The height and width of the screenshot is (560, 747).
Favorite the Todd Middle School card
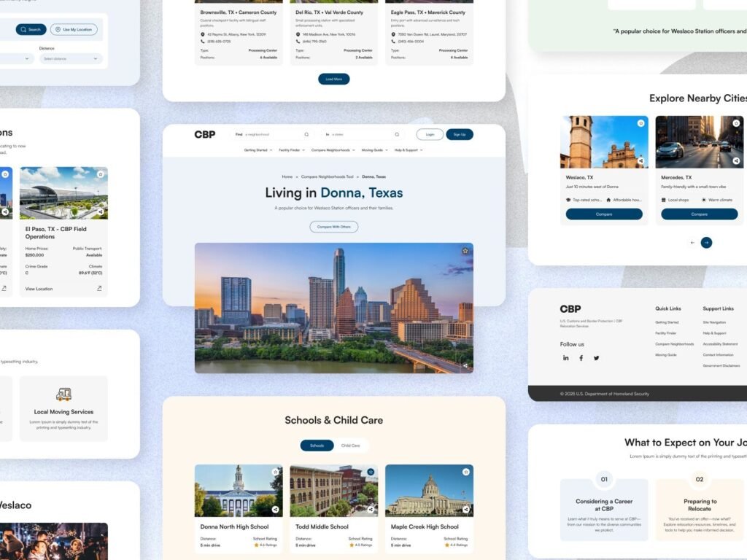pos(371,472)
